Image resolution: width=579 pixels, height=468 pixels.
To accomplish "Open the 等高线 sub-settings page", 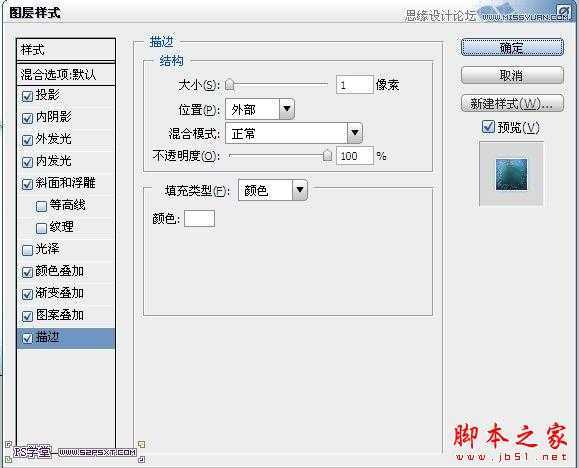I will tap(67, 205).
